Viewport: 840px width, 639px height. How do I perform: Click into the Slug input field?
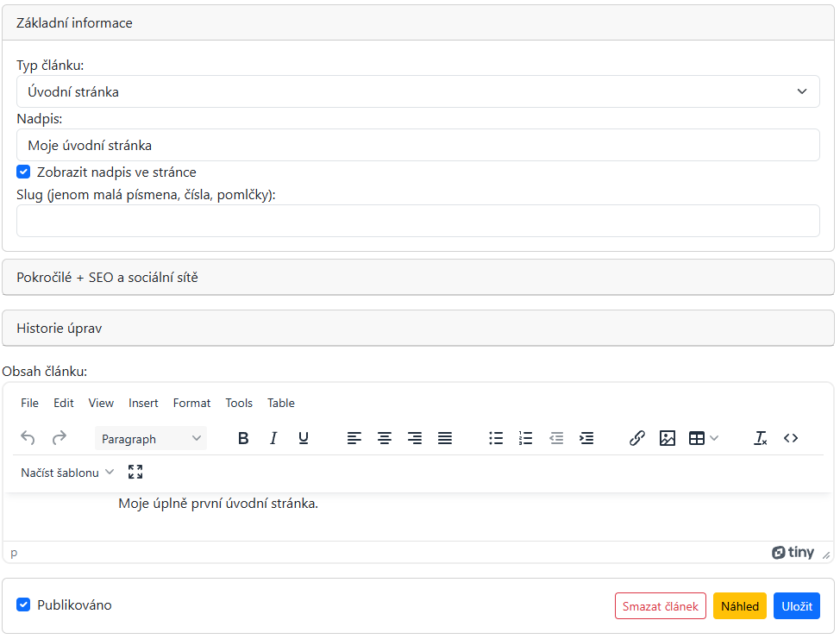417,221
